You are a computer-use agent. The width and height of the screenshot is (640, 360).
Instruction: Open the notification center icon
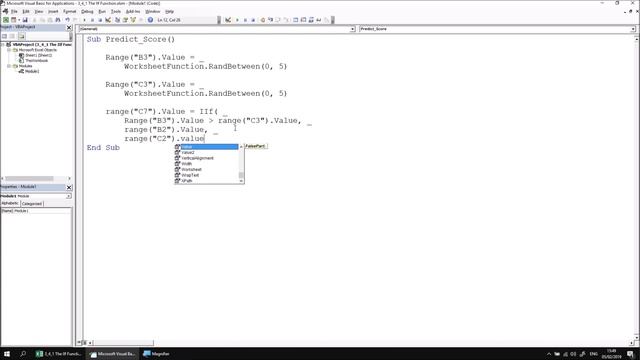[631, 354]
